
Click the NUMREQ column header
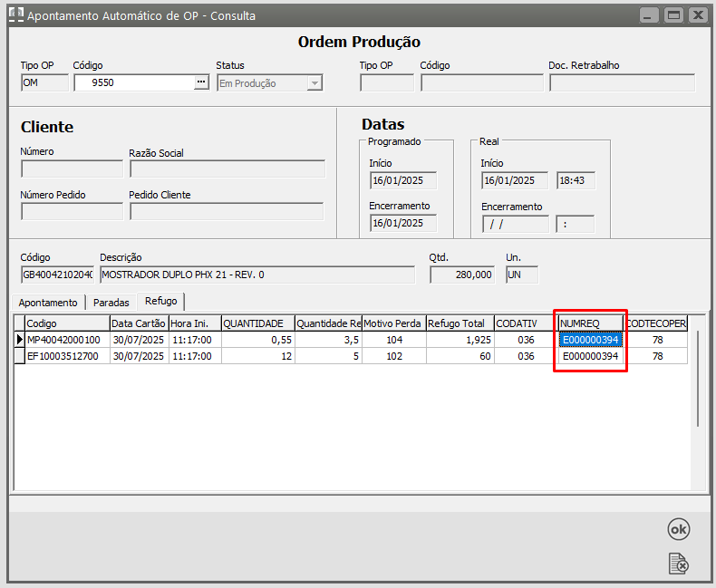[x=590, y=323]
